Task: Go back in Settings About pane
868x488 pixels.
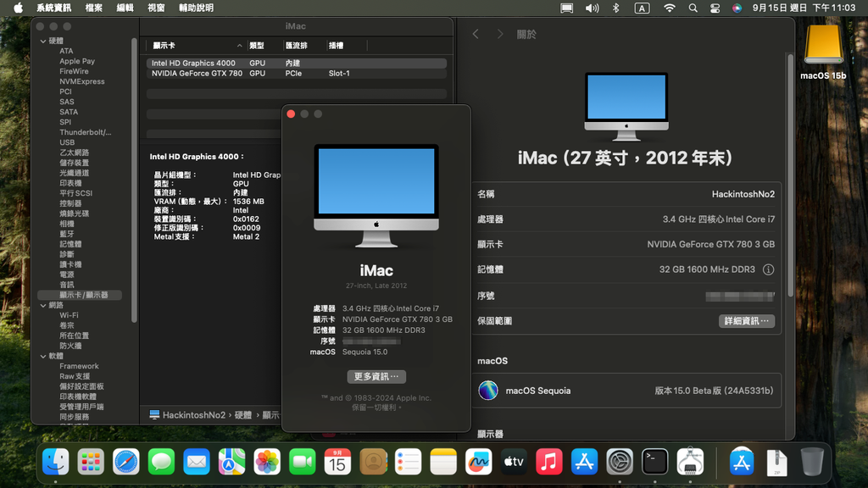Action: coord(476,34)
